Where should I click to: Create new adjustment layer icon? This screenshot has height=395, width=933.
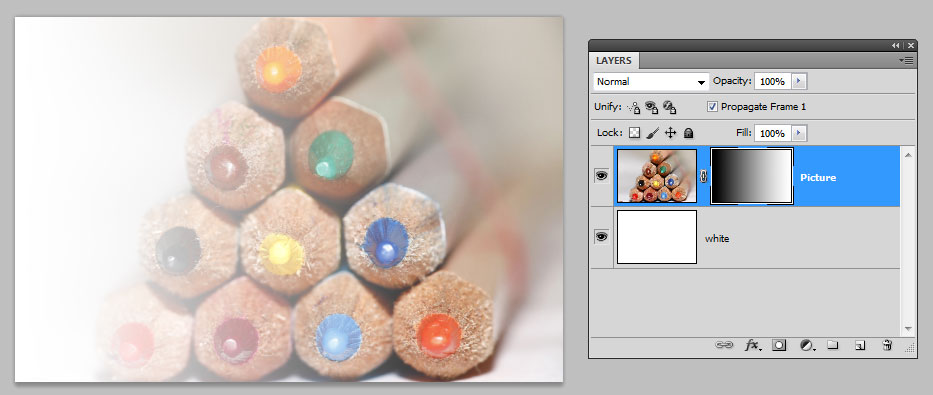click(x=807, y=345)
